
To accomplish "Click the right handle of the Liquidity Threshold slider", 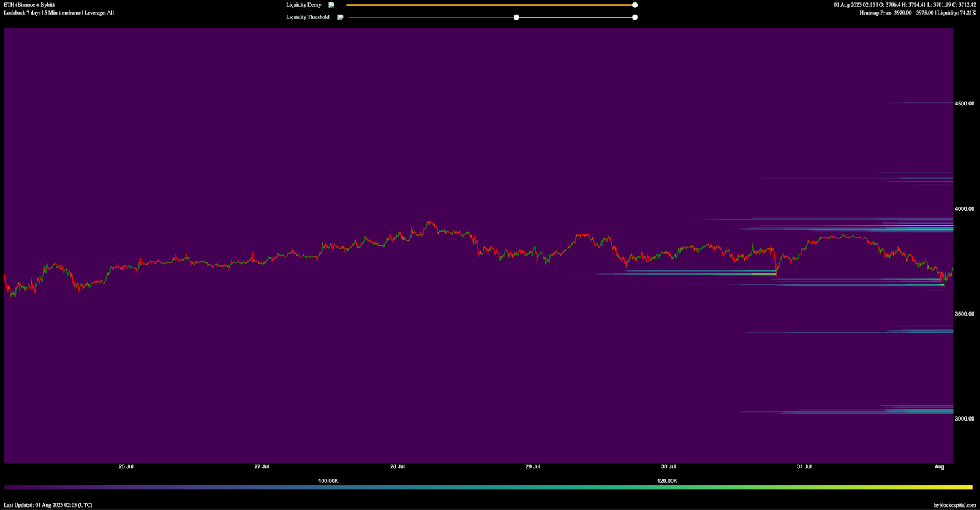I will pos(635,17).
